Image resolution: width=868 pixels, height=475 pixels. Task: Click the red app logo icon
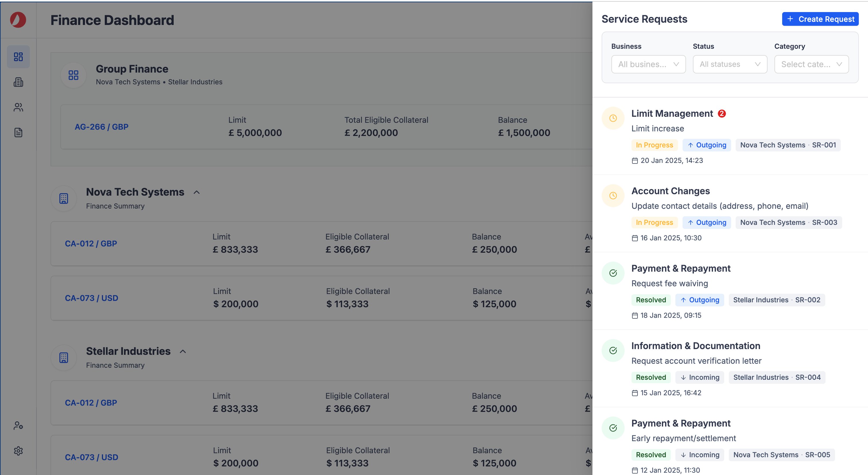(18, 20)
